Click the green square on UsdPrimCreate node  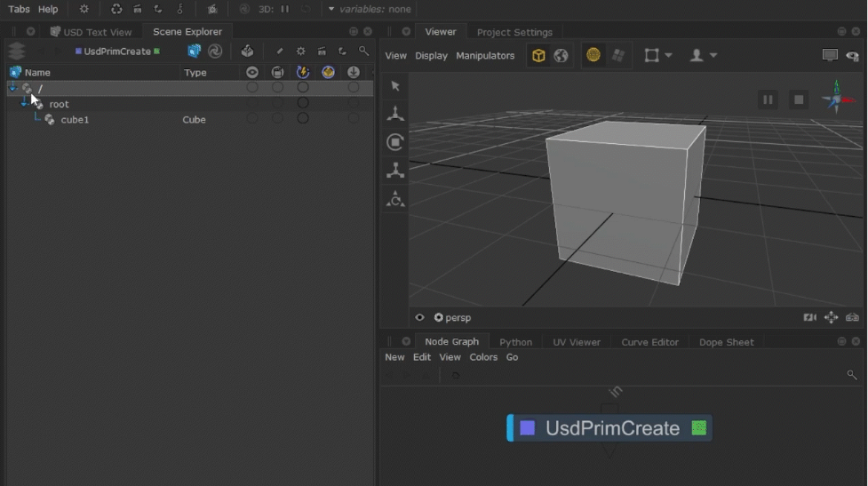699,428
